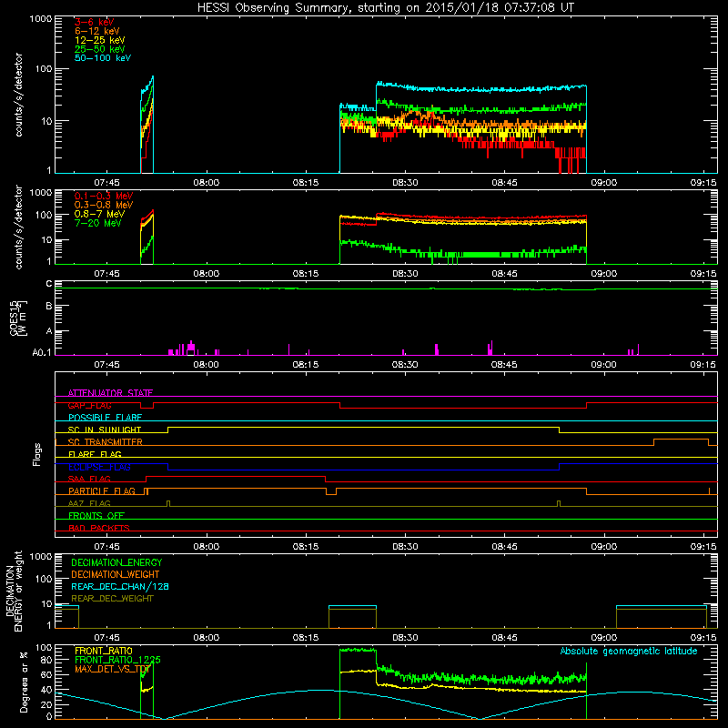Click the vertical 'Flags' axis title
This screenshot has height=728, width=728.
tap(37, 454)
